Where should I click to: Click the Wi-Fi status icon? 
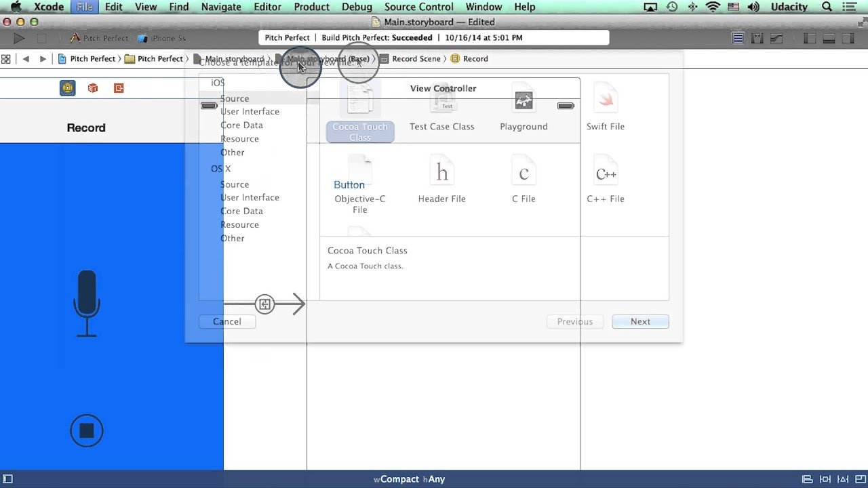713,7
